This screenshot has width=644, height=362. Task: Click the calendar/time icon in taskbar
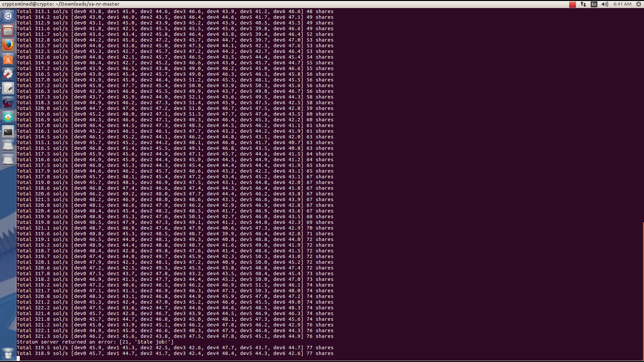point(622,4)
